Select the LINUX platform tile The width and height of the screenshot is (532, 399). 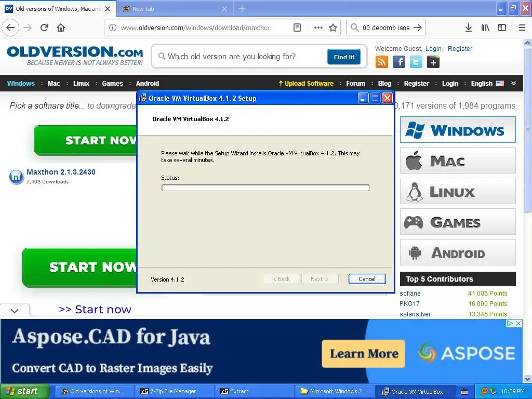point(458,191)
